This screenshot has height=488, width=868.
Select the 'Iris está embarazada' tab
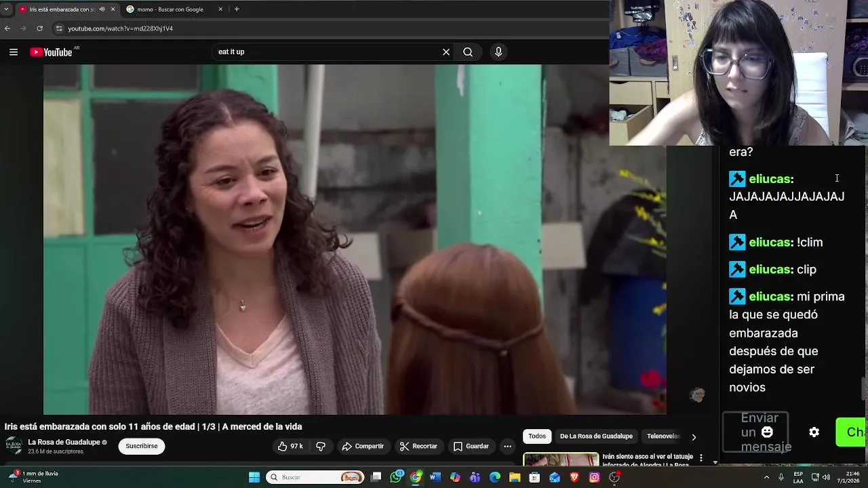[x=61, y=9]
